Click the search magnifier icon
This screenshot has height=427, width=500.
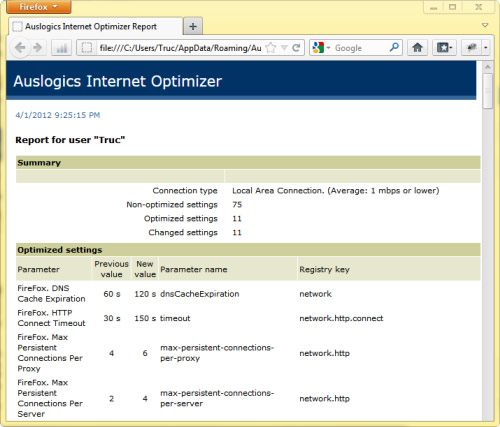(394, 48)
